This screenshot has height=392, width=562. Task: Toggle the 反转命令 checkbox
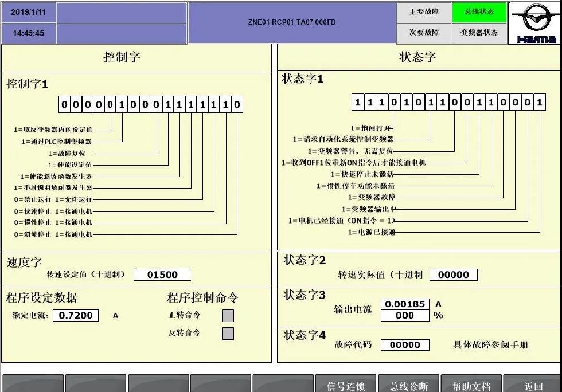pyautogui.click(x=228, y=333)
